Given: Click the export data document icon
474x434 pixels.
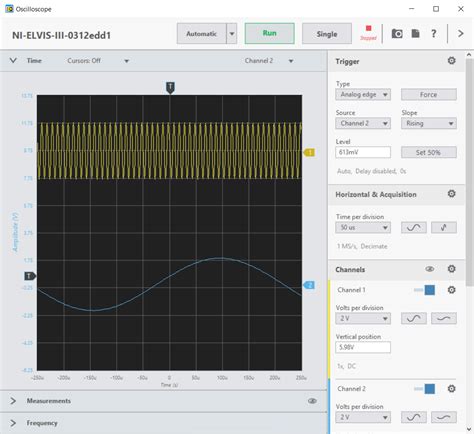Looking at the screenshot, I should pyautogui.click(x=415, y=34).
